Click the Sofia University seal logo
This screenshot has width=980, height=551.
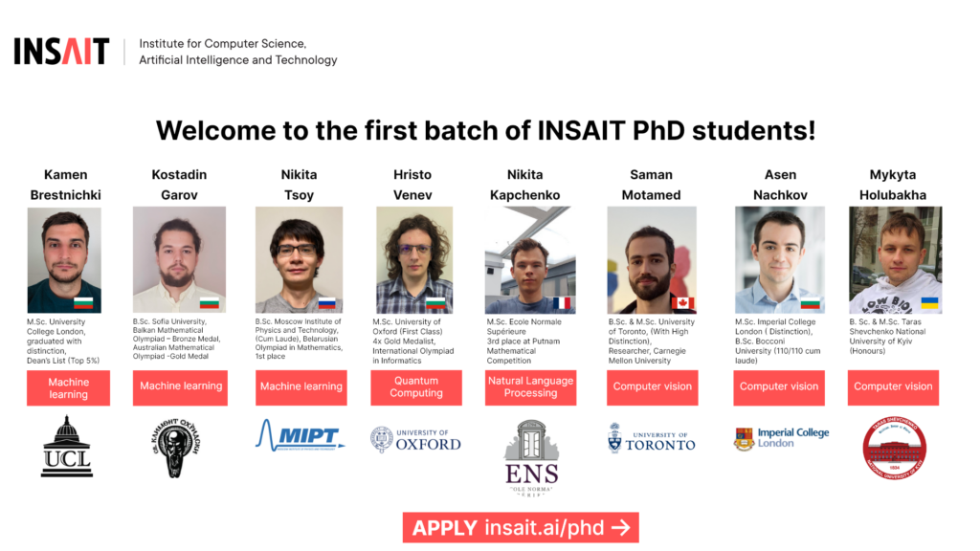(176, 448)
